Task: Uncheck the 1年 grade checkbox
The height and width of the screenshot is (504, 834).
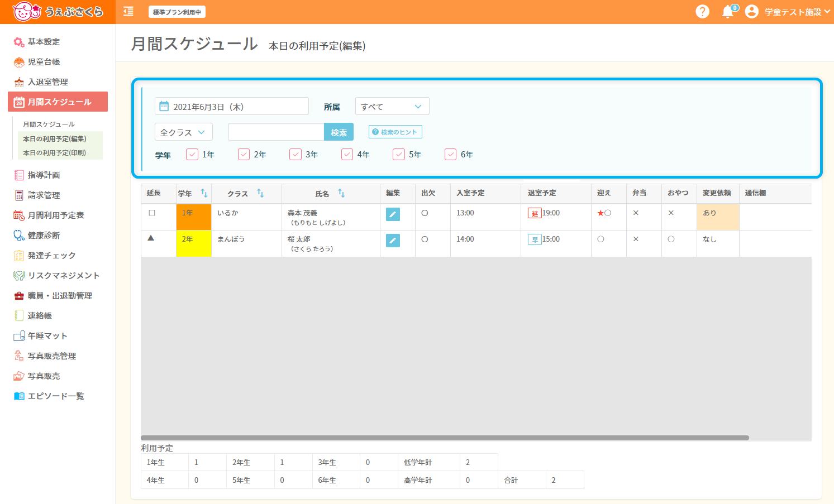Action: pyautogui.click(x=192, y=154)
